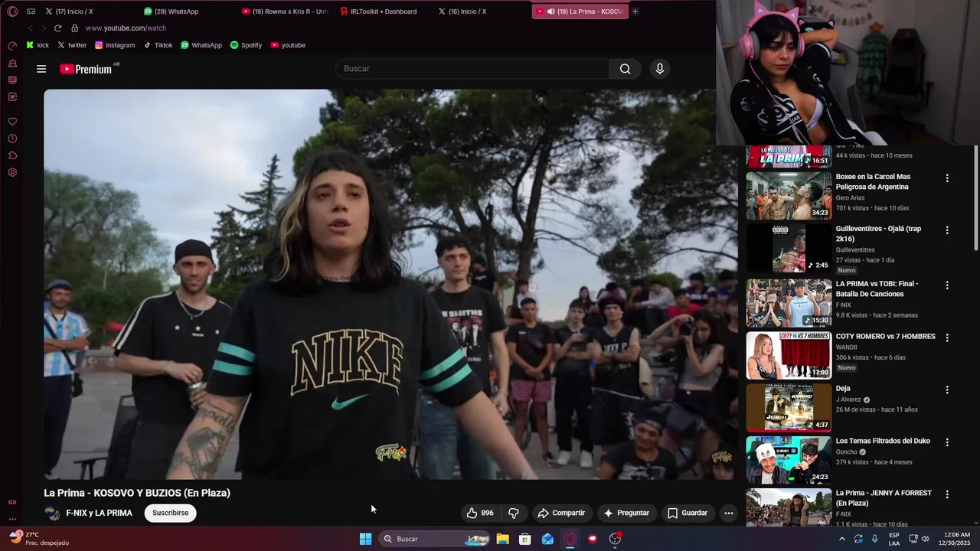Image resolution: width=980 pixels, height=551 pixels.
Task: Open GX Control speedometer in sidebar
Action: [x=12, y=46]
